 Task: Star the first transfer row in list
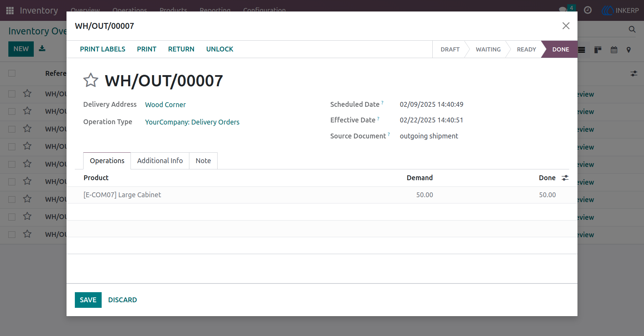[27, 94]
